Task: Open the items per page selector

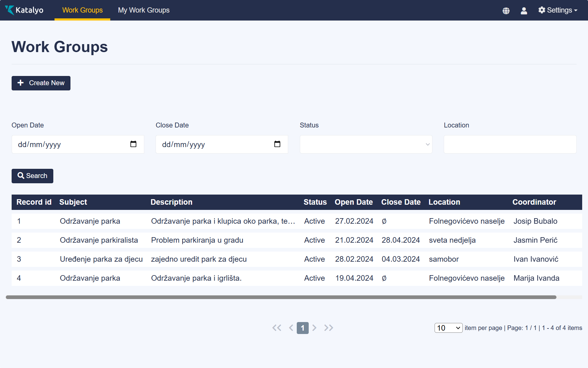Action: point(448,328)
